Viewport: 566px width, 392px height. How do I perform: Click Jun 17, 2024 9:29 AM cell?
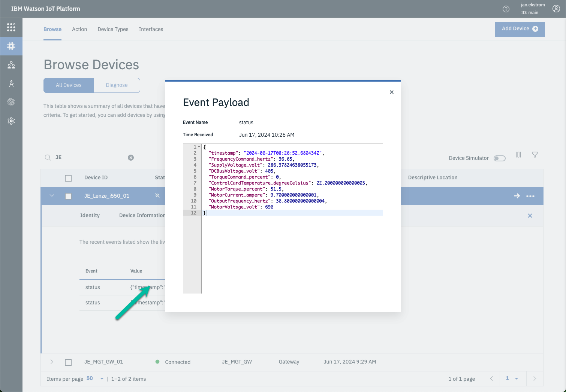tap(350, 362)
